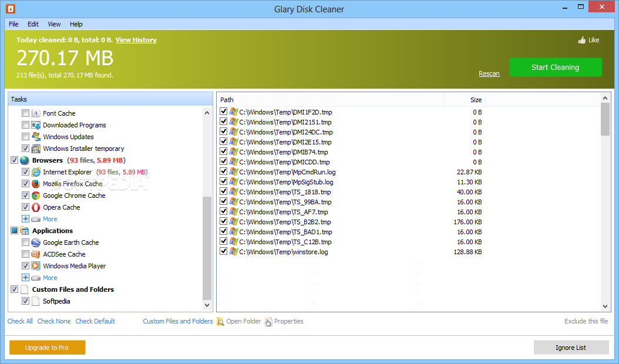Click the Glary Disk Cleaner app icon in title bar
Image resolution: width=619 pixels, height=364 pixels.
(x=10, y=8)
